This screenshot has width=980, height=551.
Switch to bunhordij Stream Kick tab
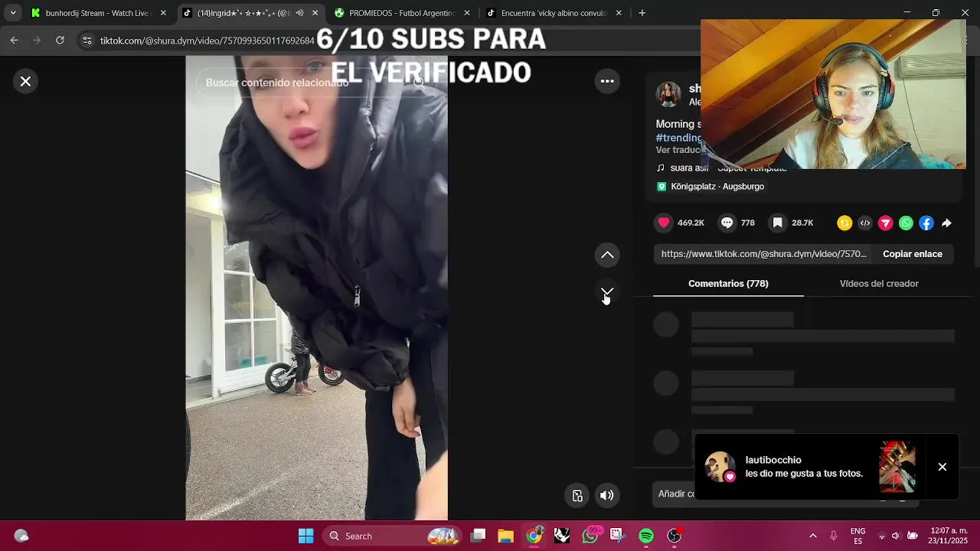pyautogui.click(x=96, y=13)
